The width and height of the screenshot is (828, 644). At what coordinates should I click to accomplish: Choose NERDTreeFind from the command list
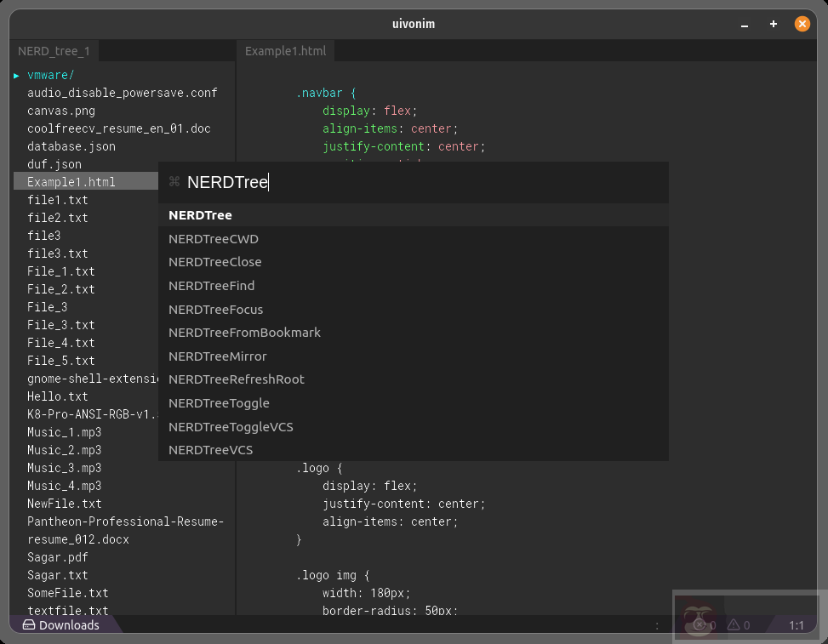[x=211, y=285]
